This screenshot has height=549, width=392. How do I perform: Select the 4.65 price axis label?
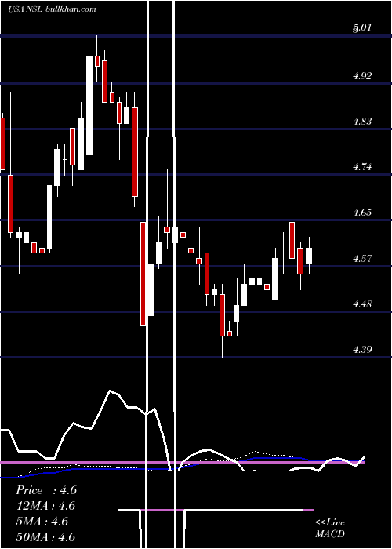click(x=362, y=213)
